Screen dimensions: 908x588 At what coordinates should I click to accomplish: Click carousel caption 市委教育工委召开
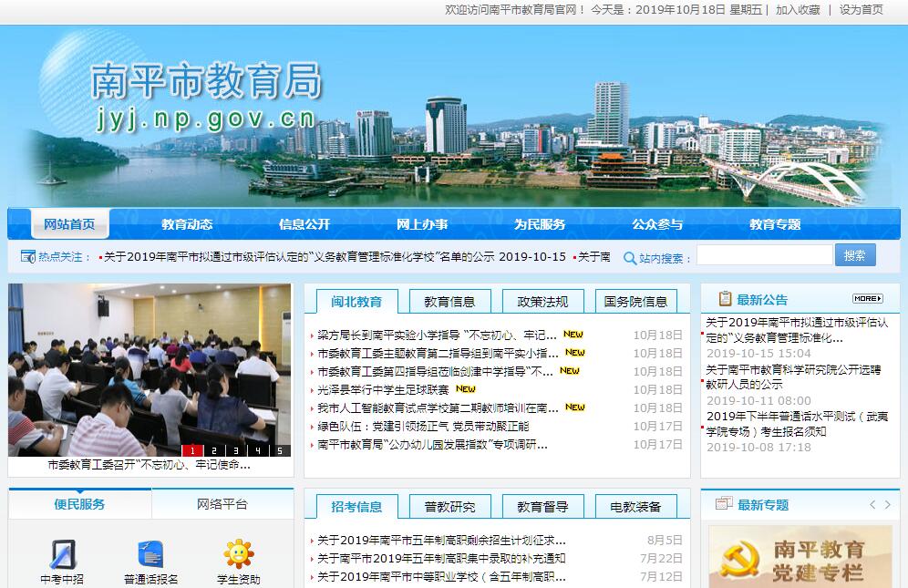point(150,465)
